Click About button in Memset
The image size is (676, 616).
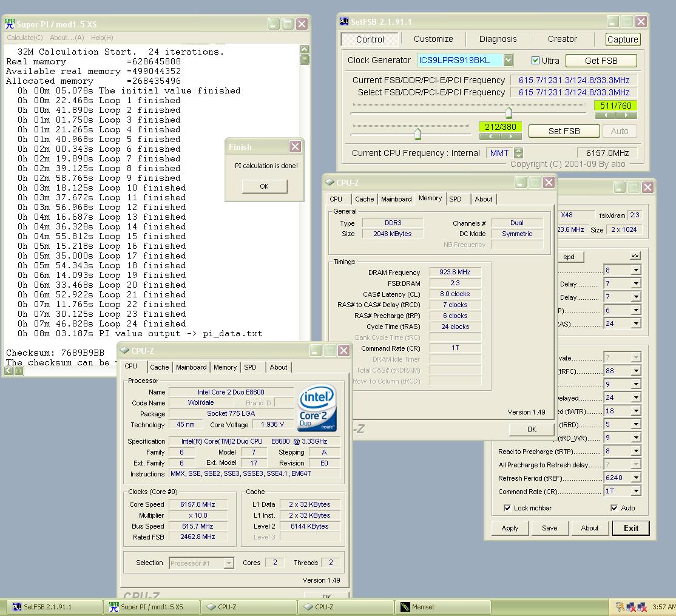[x=589, y=528]
